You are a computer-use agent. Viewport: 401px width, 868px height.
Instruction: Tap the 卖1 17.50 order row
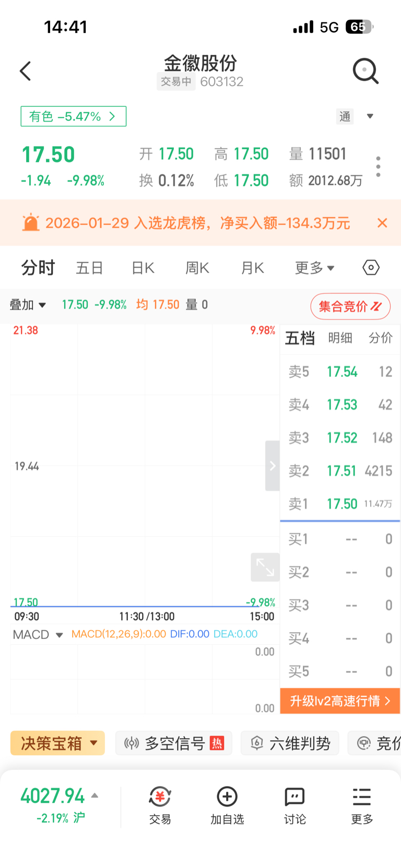point(340,504)
